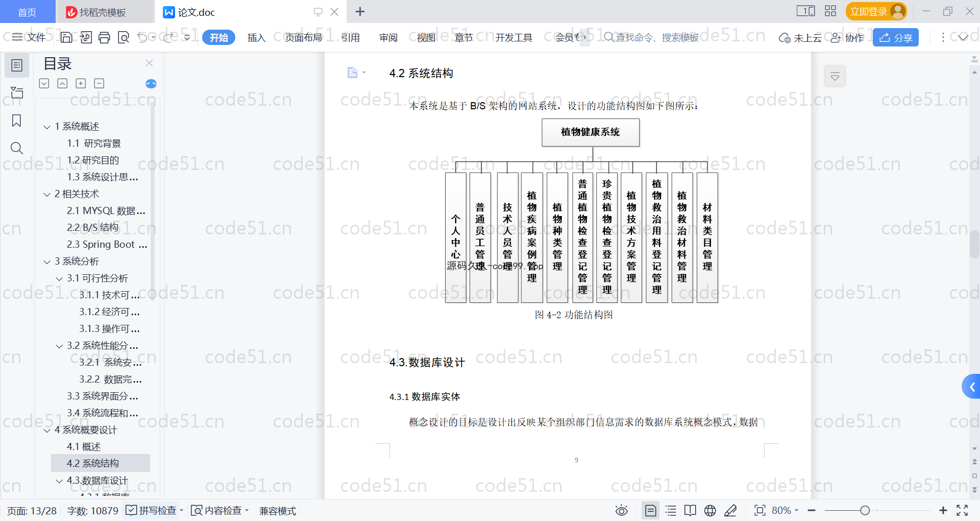Click the vertical scrollbar thumb of document

tap(974, 244)
